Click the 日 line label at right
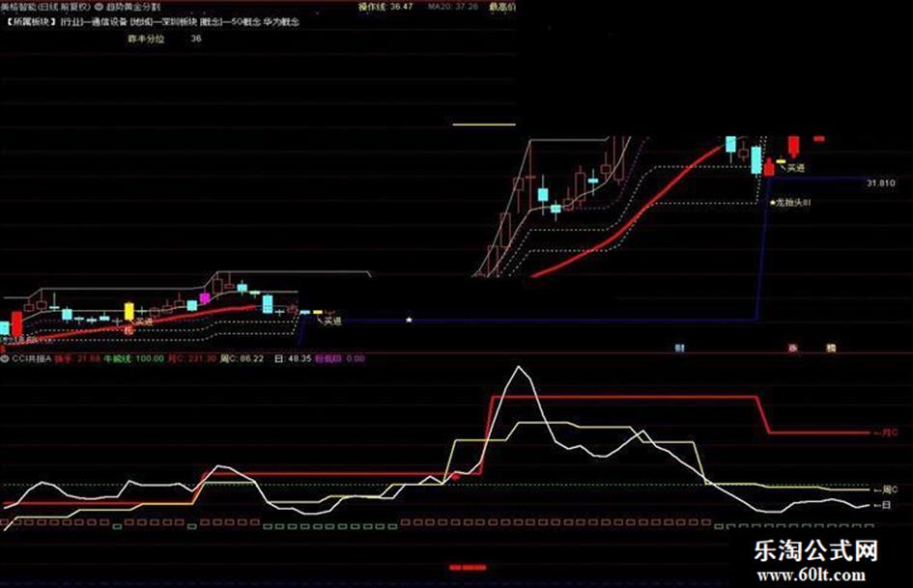 (x=882, y=505)
